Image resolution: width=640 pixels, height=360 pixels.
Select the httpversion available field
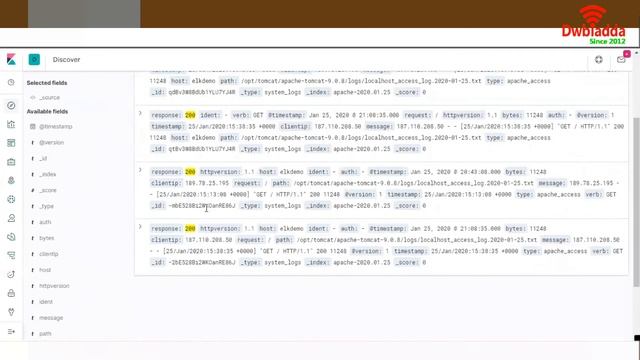54,286
